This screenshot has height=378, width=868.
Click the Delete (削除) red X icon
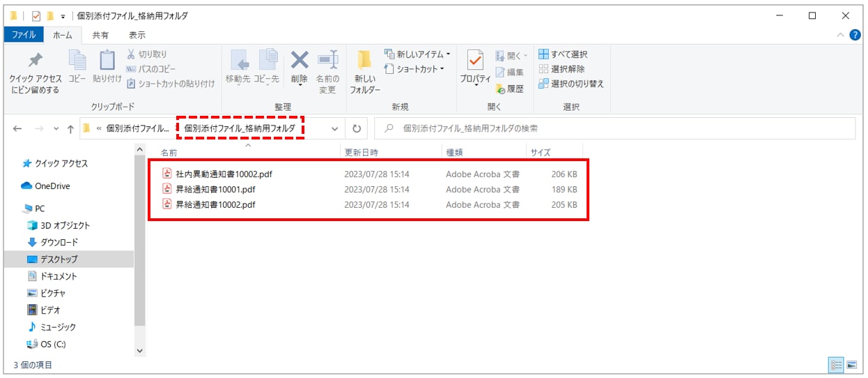300,61
